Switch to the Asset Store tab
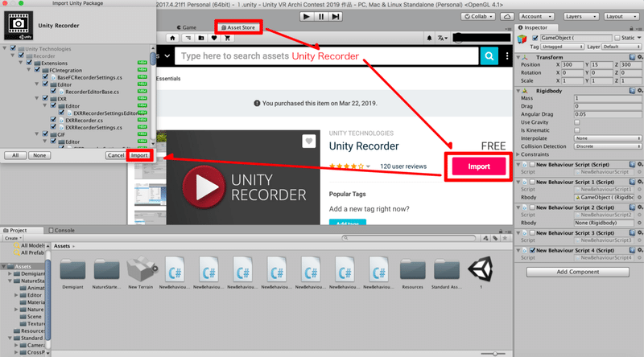This screenshot has height=357, width=644. tap(238, 27)
